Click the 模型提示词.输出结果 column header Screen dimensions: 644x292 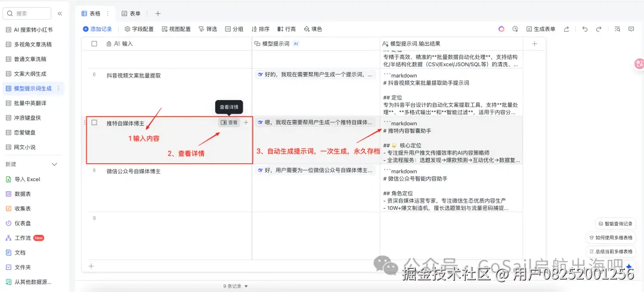(451, 44)
